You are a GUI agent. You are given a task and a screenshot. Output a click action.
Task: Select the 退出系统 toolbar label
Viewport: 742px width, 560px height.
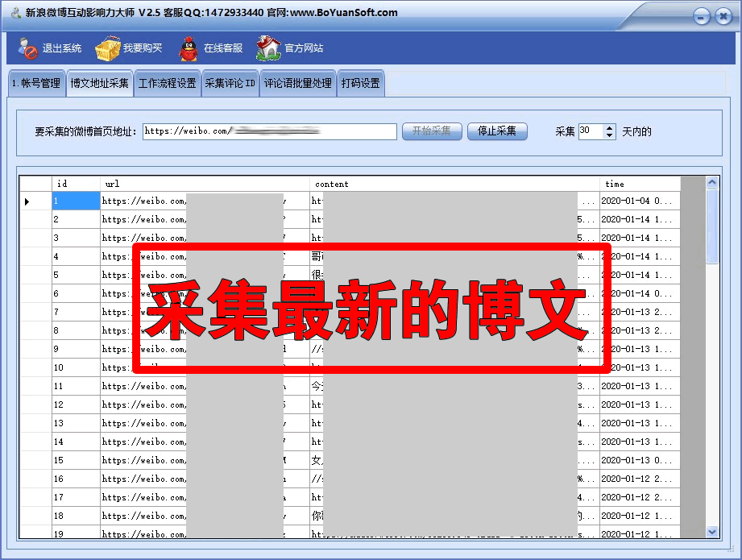62,48
